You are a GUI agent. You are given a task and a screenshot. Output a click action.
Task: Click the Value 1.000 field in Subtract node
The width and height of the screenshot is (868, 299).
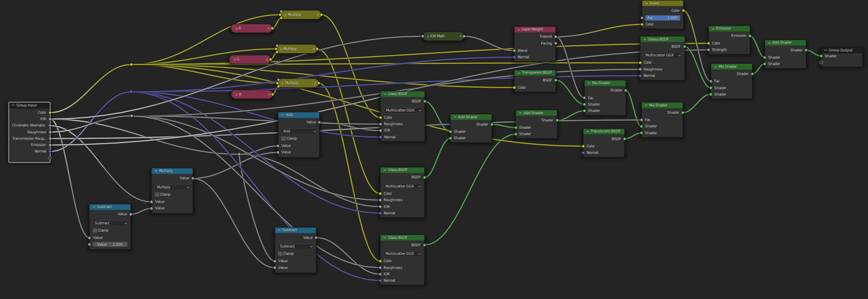110,244
